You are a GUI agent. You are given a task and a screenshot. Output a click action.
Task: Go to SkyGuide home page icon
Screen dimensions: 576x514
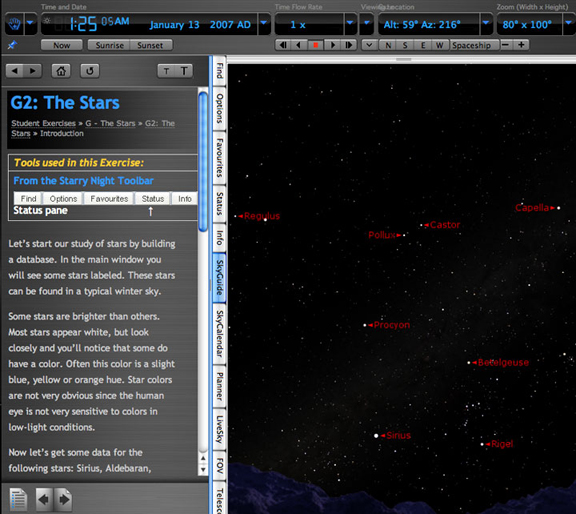(61, 71)
